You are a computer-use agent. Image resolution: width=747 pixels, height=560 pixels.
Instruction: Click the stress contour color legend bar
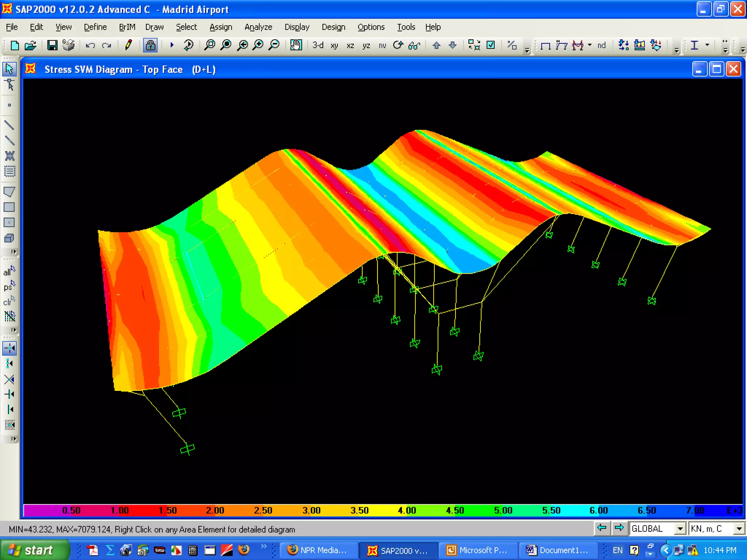(382, 510)
